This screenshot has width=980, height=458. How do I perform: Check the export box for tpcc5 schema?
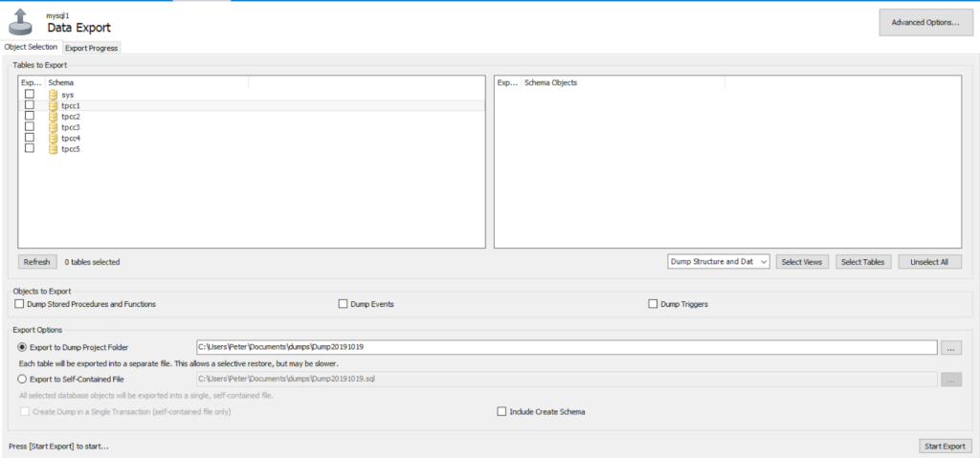tap(30, 148)
